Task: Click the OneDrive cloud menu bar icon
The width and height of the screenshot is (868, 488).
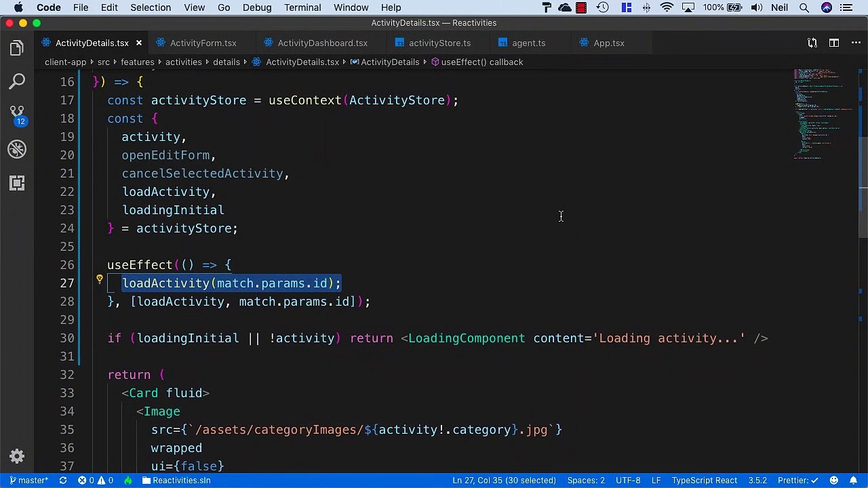Action: (565, 7)
